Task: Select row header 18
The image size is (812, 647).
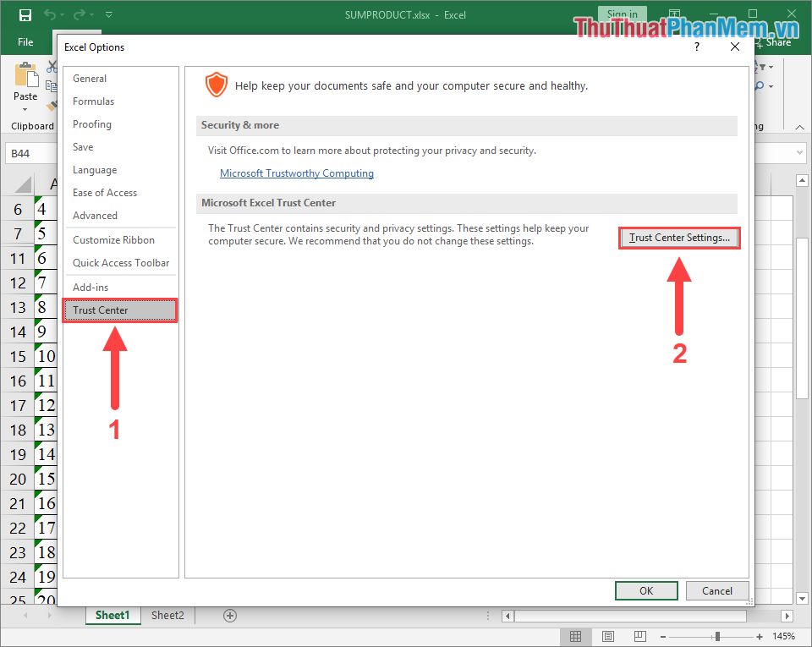Action: [x=18, y=430]
